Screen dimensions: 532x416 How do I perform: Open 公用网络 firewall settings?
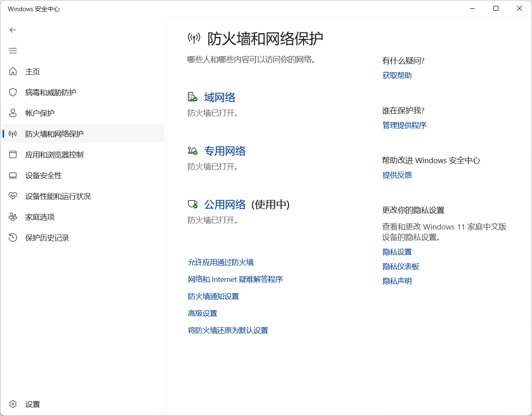[x=225, y=205]
